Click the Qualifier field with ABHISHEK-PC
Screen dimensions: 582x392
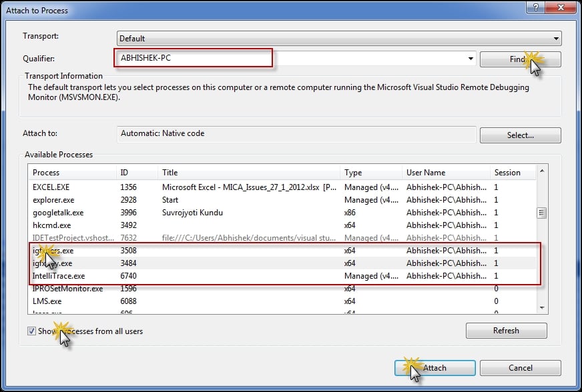(194, 58)
